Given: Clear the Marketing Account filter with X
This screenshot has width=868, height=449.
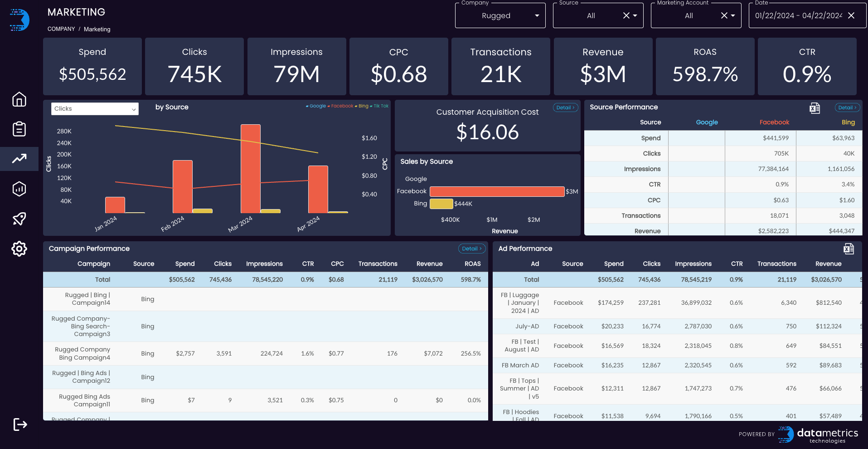Looking at the screenshot, I should 724,15.
